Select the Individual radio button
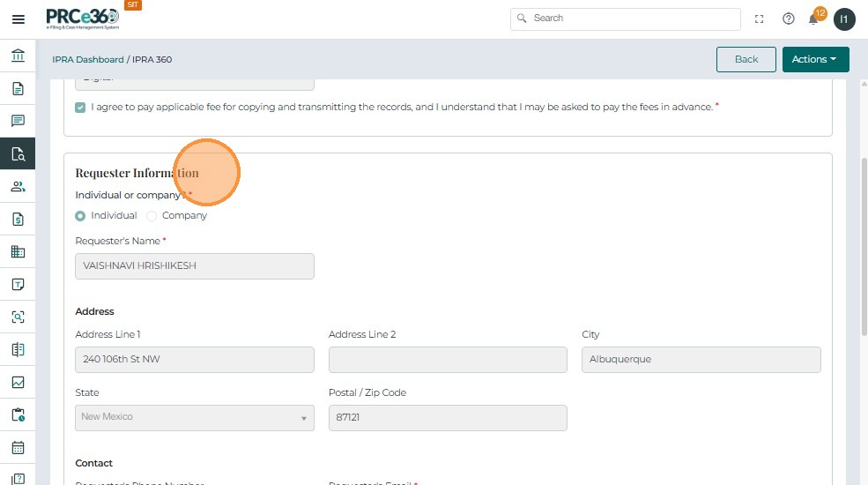 click(x=81, y=216)
